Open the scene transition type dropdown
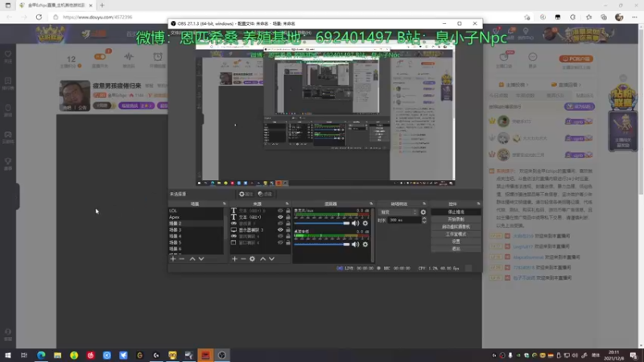644x362 pixels. click(398, 212)
